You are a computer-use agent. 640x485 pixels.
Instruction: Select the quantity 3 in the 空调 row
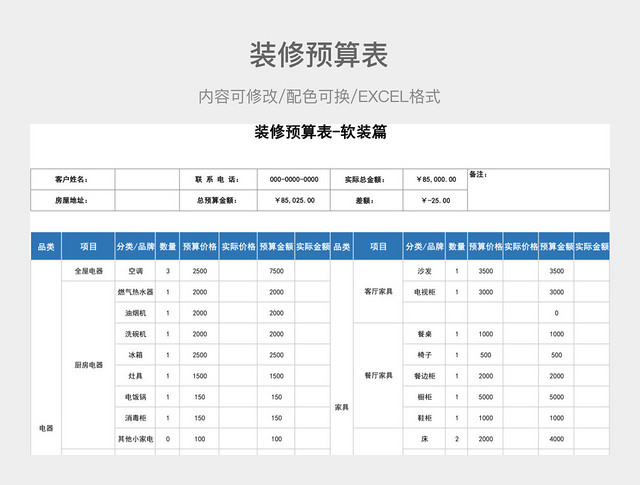168,271
